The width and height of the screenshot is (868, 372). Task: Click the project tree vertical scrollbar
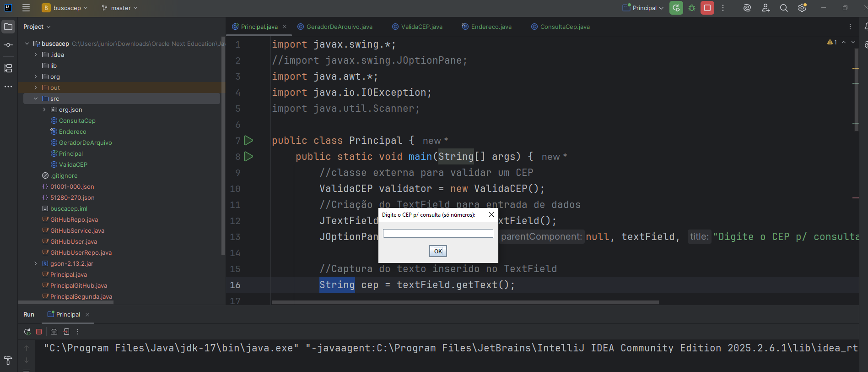[x=223, y=147]
